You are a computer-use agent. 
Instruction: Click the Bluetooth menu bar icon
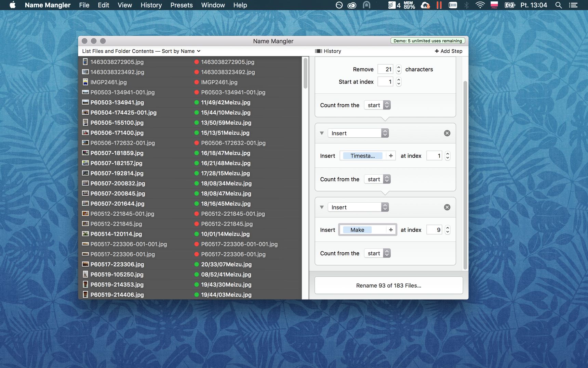point(466,5)
